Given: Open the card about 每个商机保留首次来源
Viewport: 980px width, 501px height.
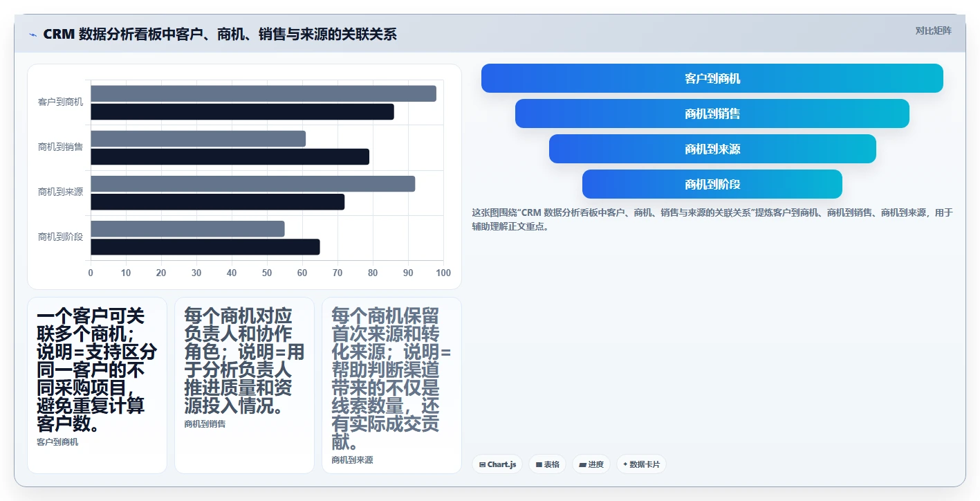Looking at the screenshot, I should (x=391, y=385).
